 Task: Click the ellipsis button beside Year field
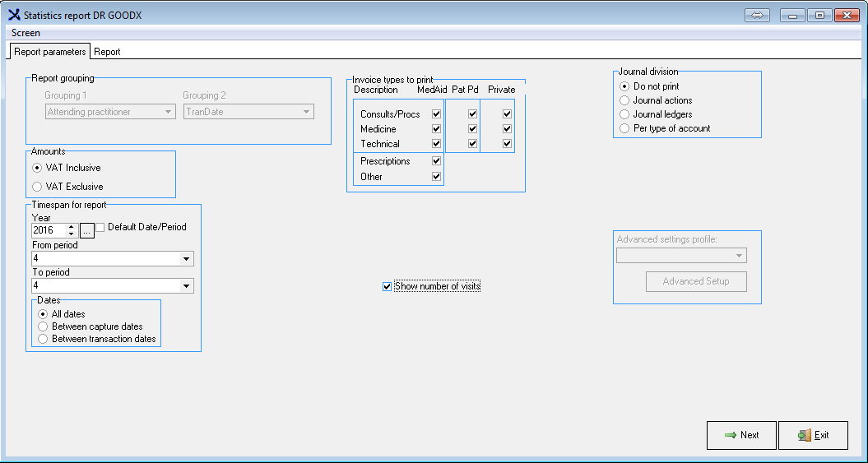pyautogui.click(x=86, y=231)
